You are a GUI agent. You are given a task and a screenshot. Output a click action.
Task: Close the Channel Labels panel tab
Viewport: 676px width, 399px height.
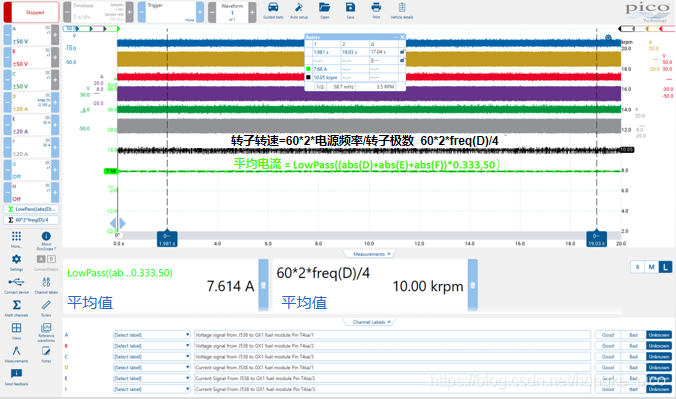[389, 322]
